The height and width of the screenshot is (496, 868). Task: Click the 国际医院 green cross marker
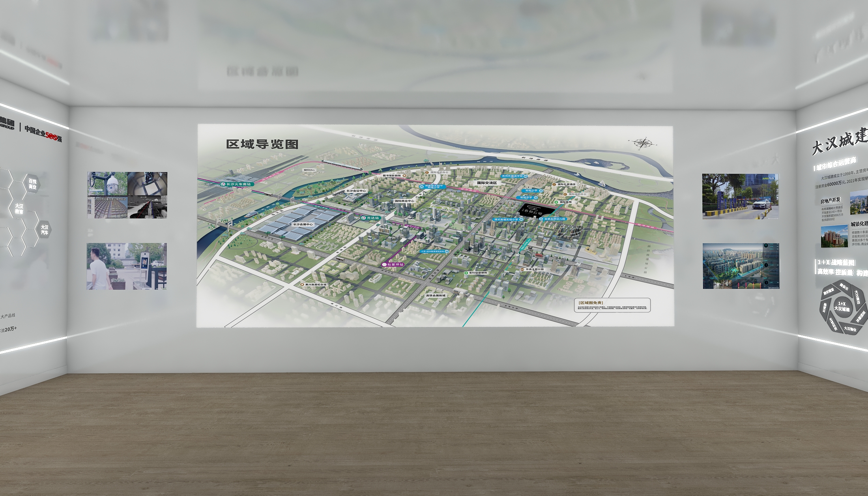[x=556, y=202]
